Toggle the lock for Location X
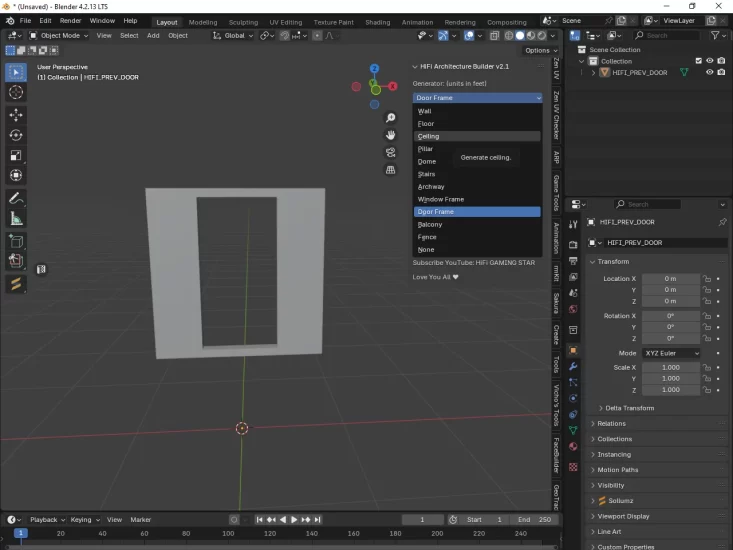This screenshot has width=733, height=550. 706,279
